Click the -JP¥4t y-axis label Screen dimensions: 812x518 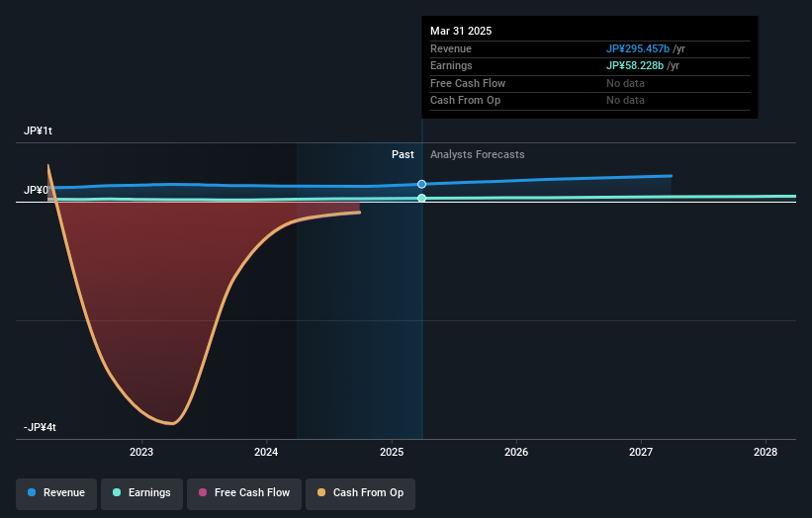40,427
